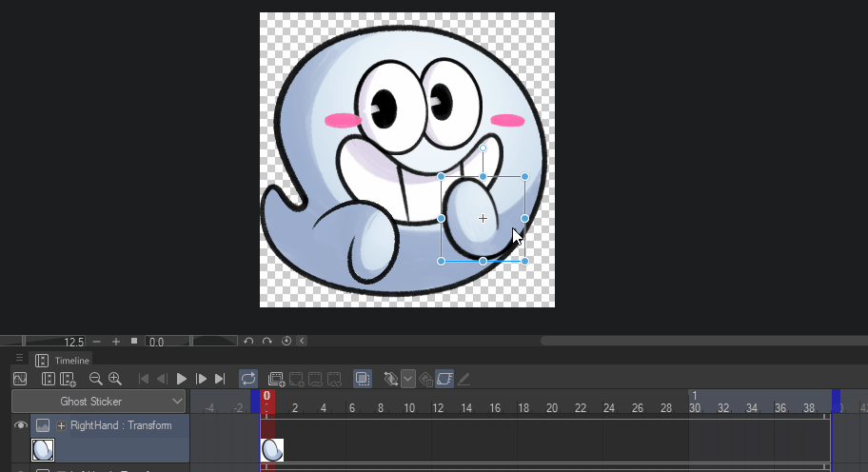The width and height of the screenshot is (868, 472).
Task: Open the Ghost Sticker timeline dropdown
Action: (98, 402)
